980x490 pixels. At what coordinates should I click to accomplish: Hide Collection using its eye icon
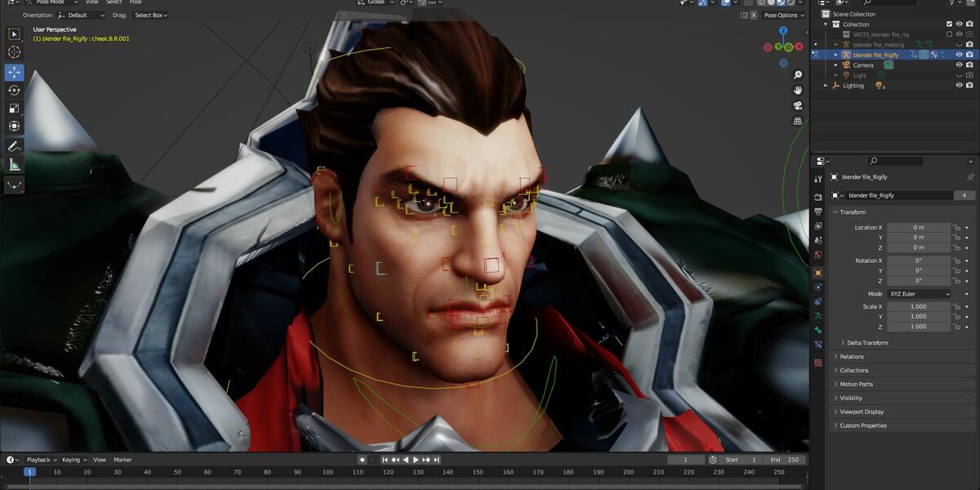pyautogui.click(x=960, y=24)
